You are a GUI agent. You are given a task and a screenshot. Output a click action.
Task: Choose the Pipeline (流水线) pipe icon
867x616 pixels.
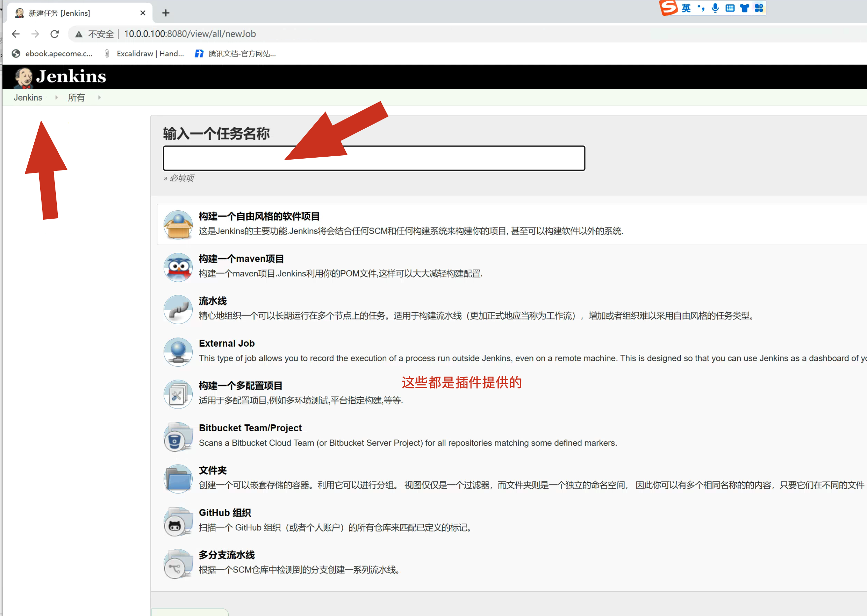pyautogui.click(x=178, y=310)
